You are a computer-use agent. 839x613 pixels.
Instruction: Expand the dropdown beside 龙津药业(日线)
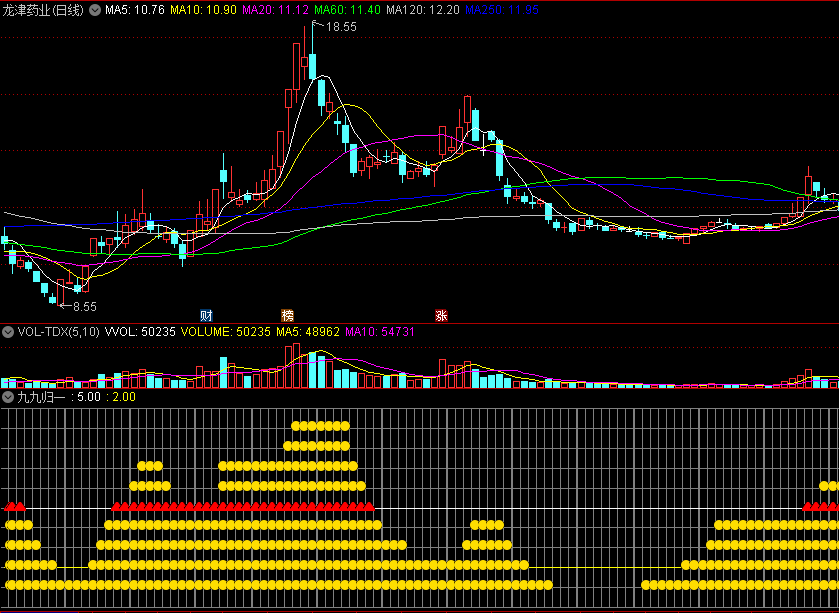(95, 10)
